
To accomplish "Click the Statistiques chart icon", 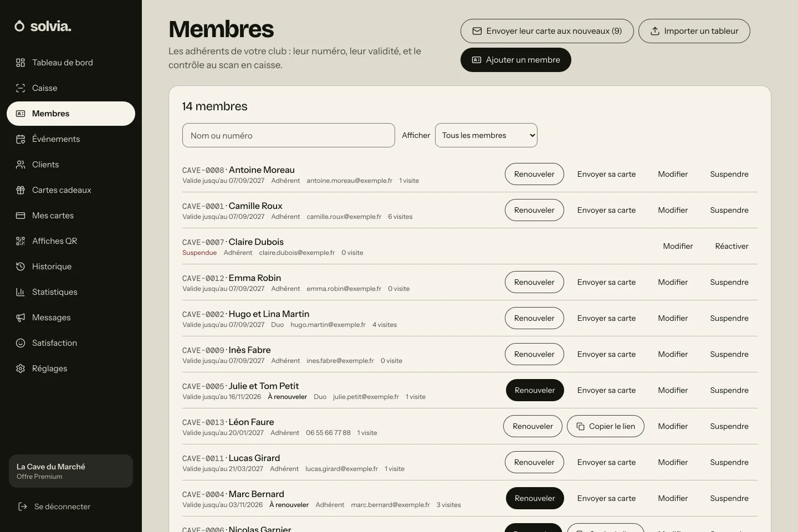I will point(21,292).
